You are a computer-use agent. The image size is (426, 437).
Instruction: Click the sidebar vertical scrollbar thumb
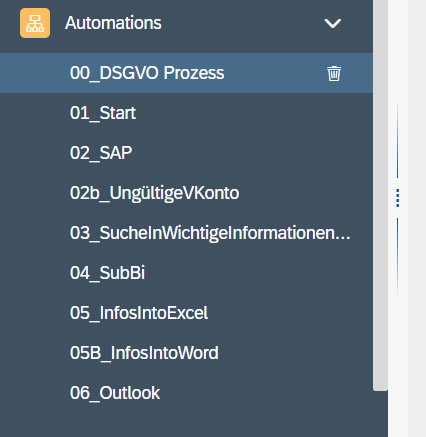pyautogui.click(x=380, y=195)
